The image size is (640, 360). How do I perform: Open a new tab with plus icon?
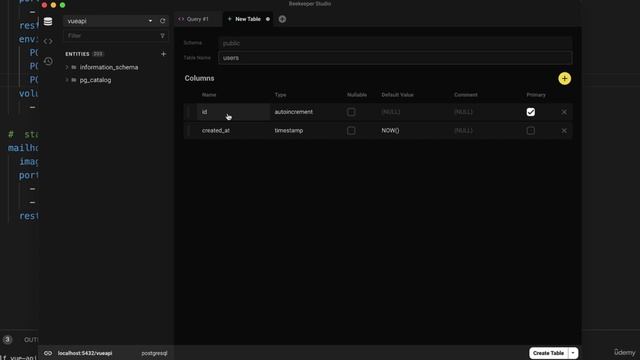pos(282,19)
